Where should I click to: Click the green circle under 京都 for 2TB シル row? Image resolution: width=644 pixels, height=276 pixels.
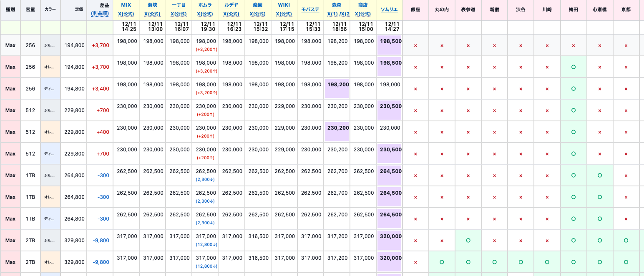click(626, 241)
